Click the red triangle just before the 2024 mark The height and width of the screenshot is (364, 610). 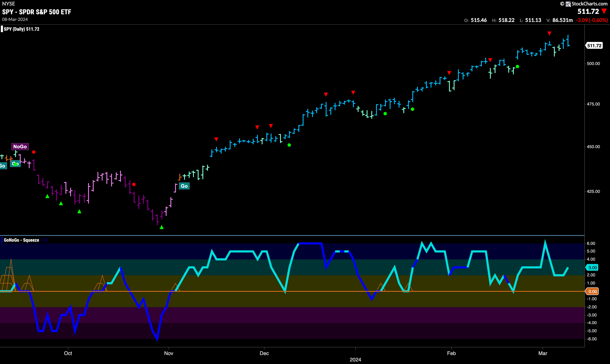click(353, 92)
